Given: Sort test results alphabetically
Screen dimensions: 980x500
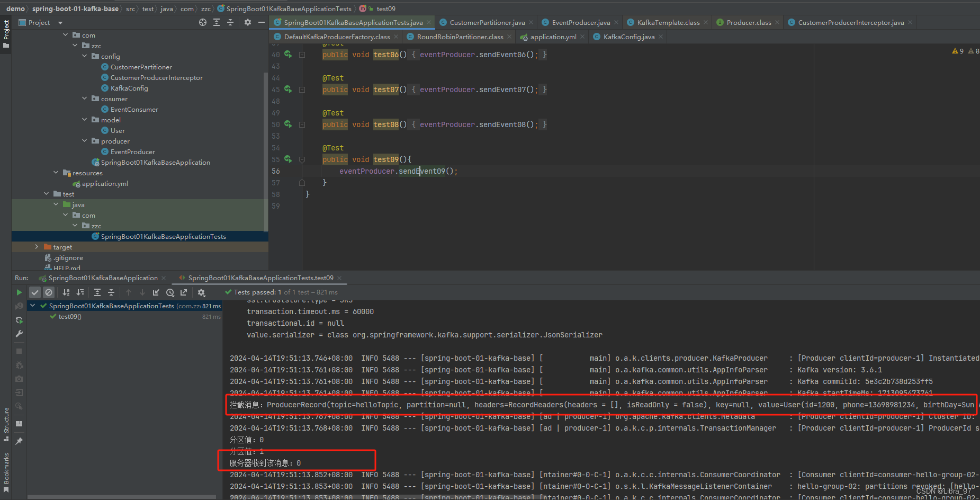Looking at the screenshot, I should click(x=66, y=292).
